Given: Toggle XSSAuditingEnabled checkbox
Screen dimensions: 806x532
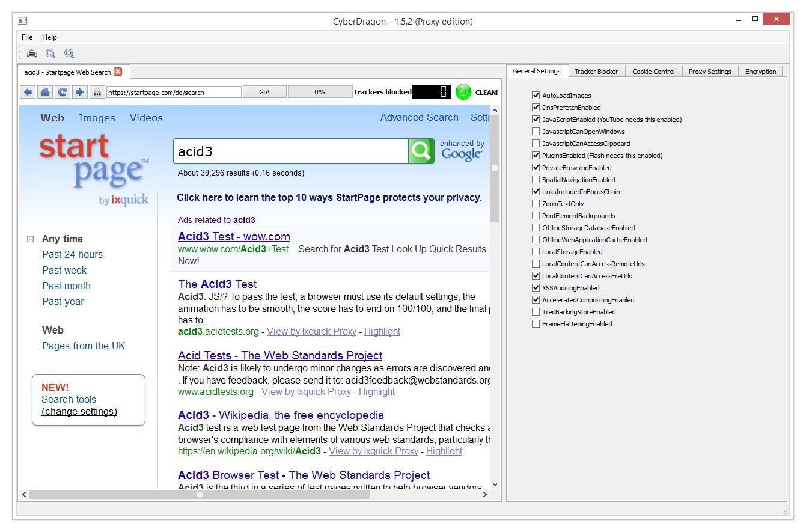Looking at the screenshot, I should [536, 288].
